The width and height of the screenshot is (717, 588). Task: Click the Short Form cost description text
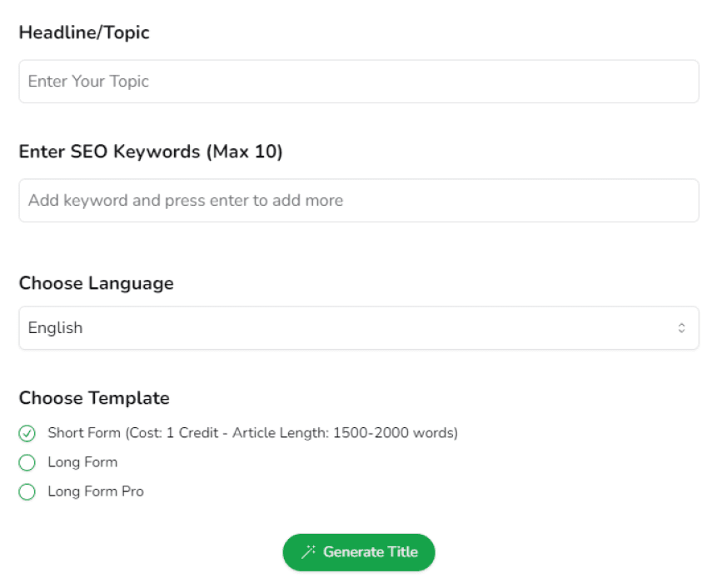pos(252,433)
